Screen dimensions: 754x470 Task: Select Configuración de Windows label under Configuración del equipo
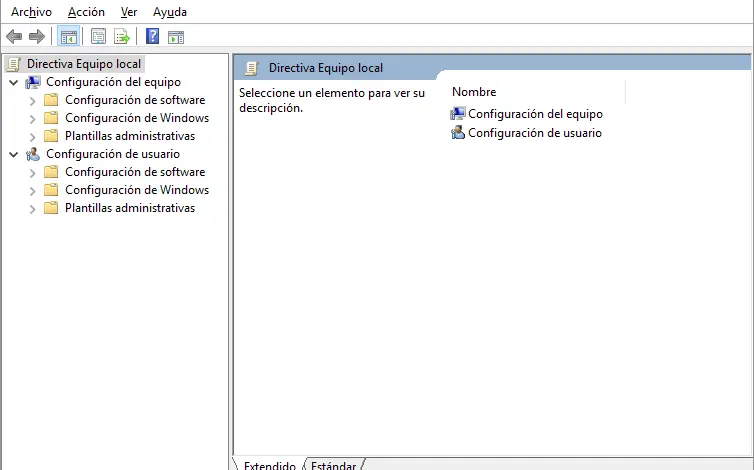tap(137, 118)
